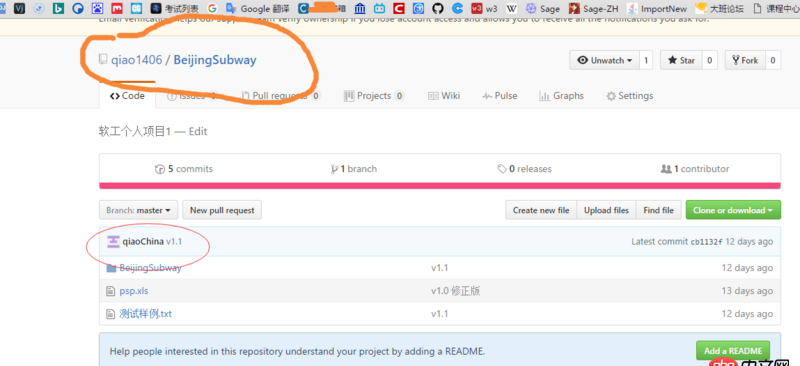Open the repository Settings tab
This screenshot has width=800, height=366.
click(629, 96)
